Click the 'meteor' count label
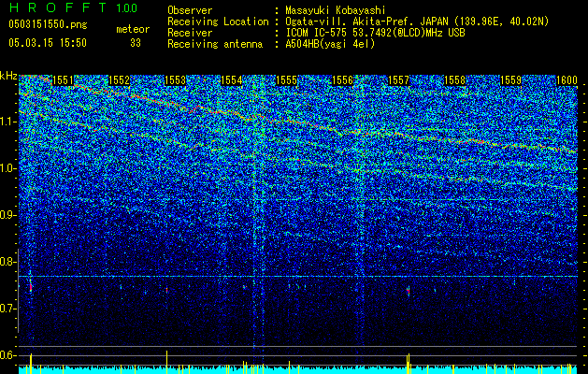This screenshot has height=374, width=588. tap(133, 29)
